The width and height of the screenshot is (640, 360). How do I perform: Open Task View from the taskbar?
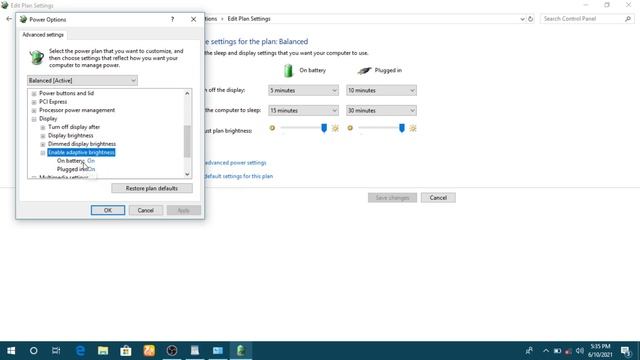(56, 351)
